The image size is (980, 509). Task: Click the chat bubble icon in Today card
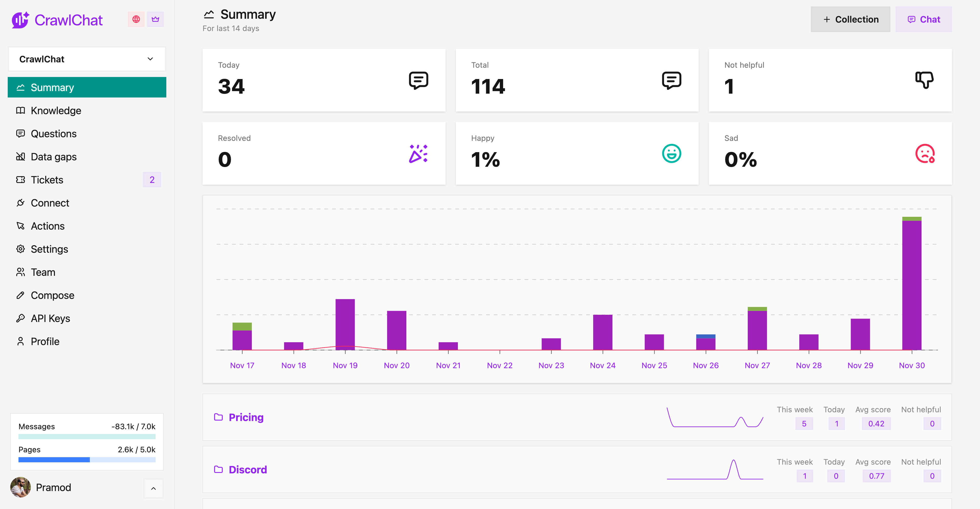[418, 80]
